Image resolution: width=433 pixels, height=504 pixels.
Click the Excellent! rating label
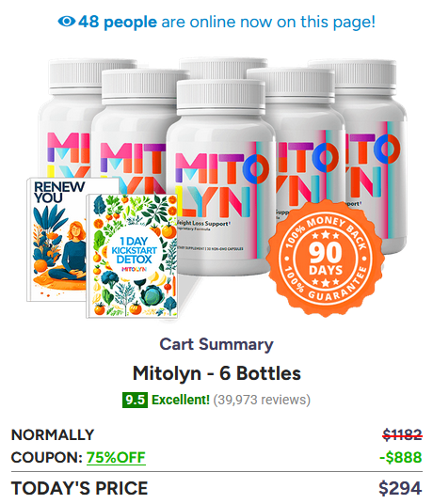point(181,400)
